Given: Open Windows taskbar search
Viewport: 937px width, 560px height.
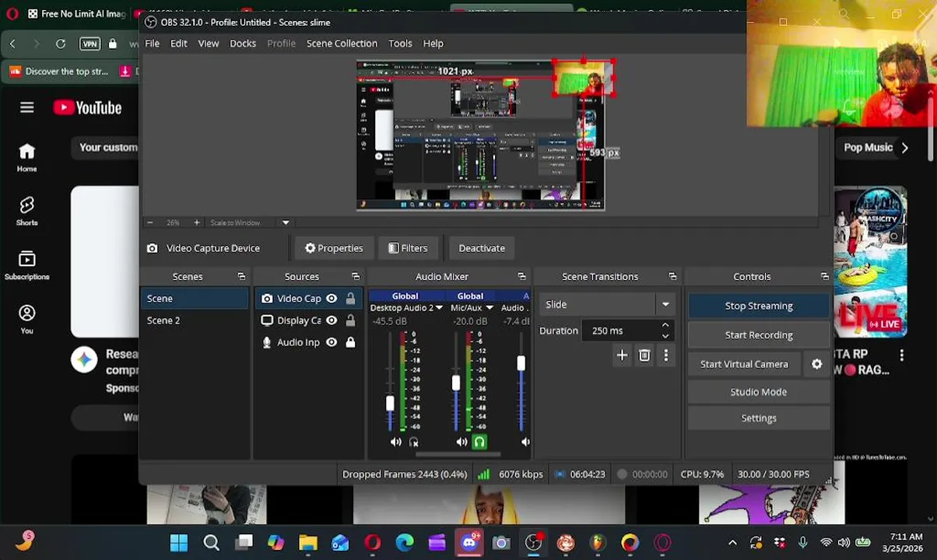Looking at the screenshot, I should click(212, 542).
